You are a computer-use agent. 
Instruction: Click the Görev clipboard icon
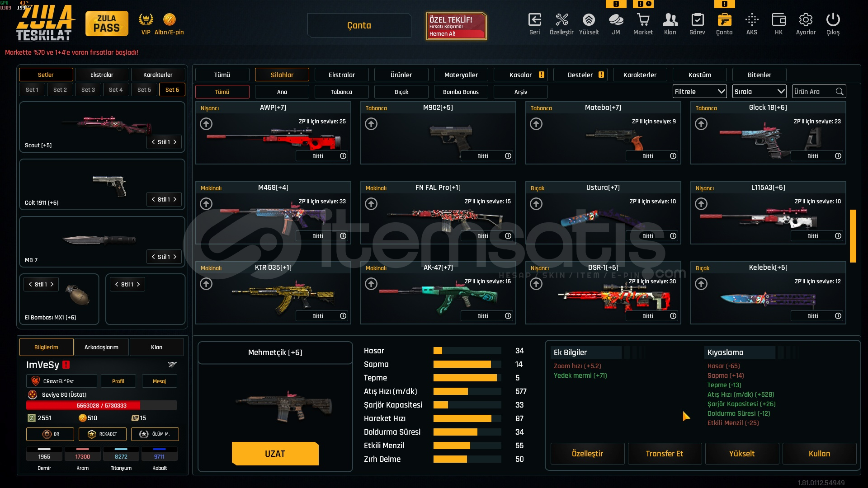tap(697, 20)
